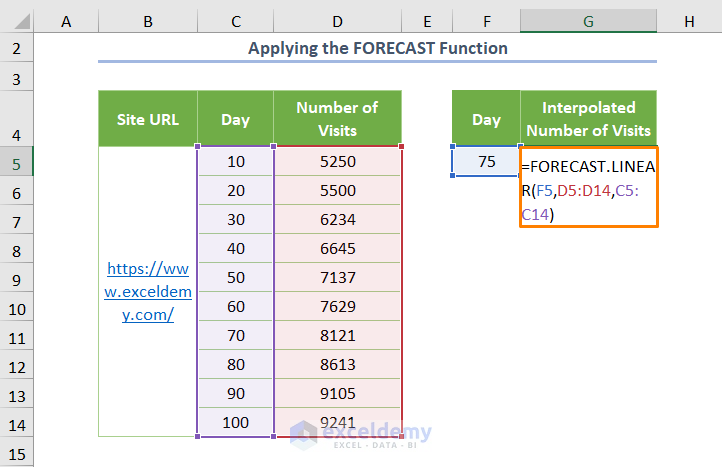Select the cell showing 5250 visits
Viewport: 722px width, 467px height.
[x=337, y=161]
